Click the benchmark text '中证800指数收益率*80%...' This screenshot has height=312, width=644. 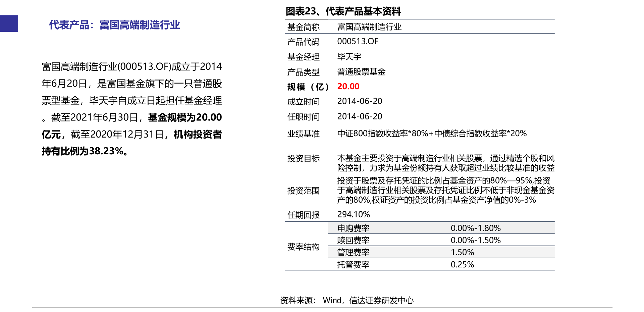click(x=432, y=134)
